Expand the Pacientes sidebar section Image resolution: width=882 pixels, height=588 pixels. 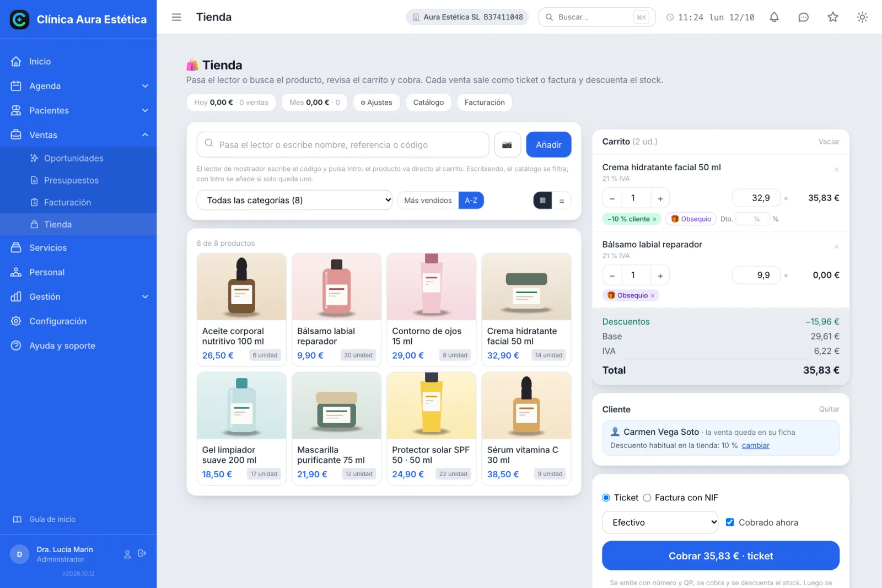click(78, 110)
